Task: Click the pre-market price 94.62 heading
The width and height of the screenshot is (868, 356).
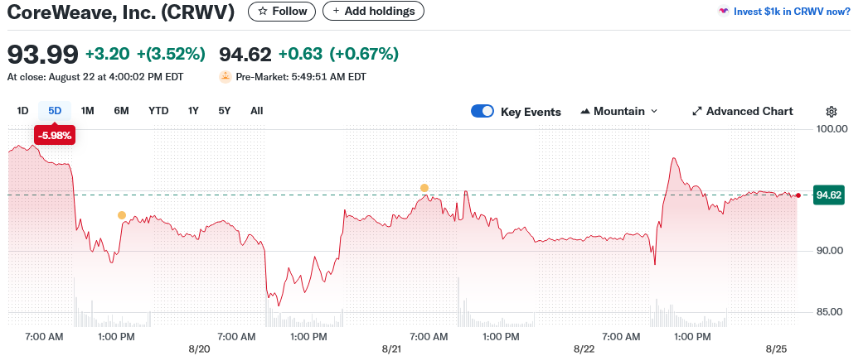Action: tap(245, 54)
